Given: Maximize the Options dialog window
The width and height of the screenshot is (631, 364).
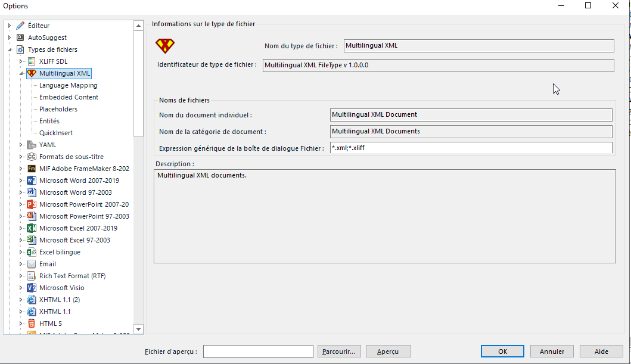Looking at the screenshot, I should coord(588,5).
